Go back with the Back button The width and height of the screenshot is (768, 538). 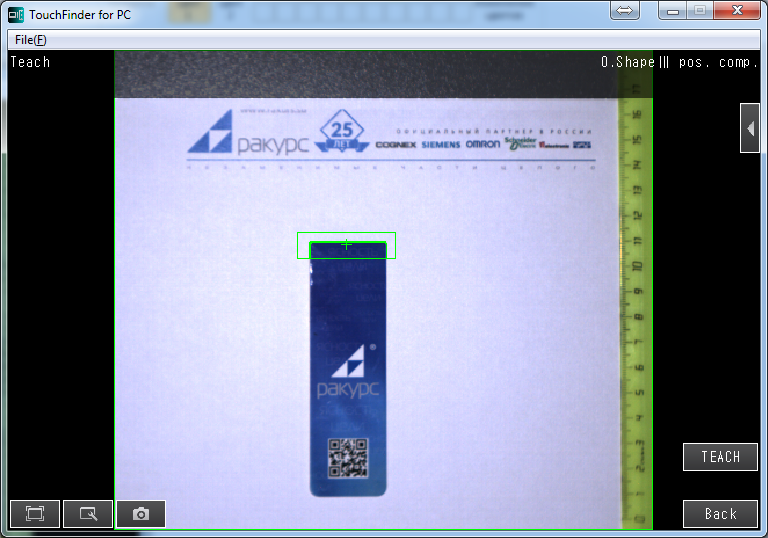pyautogui.click(x=720, y=514)
